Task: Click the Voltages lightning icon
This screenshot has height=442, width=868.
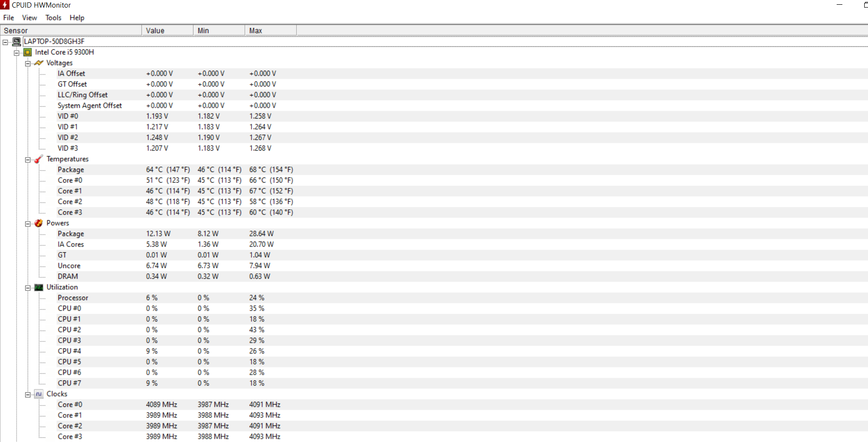Action: coord(39,63)
